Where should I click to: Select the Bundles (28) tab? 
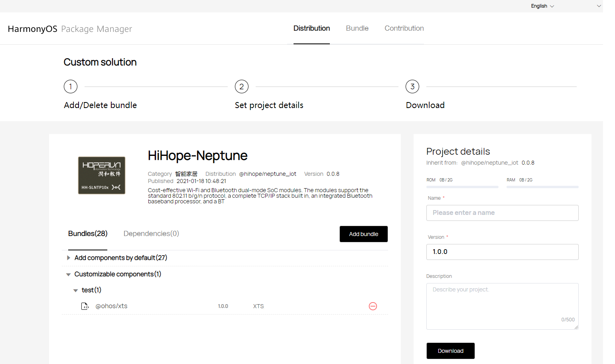(x=88, y=234)
